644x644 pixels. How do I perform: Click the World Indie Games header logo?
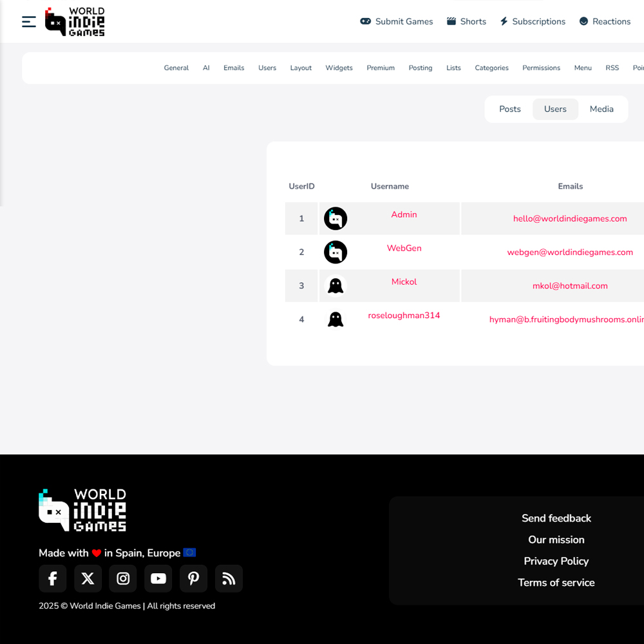pos(75,22)
